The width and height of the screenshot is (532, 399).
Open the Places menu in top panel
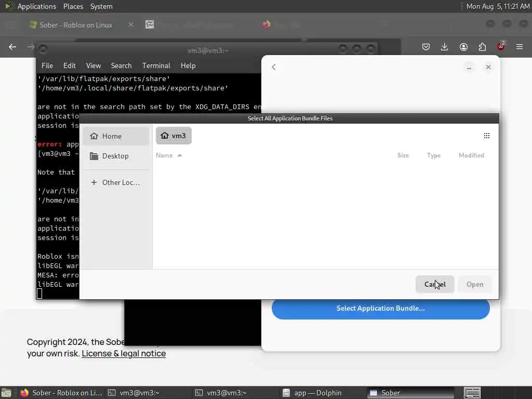coord(73,6)
